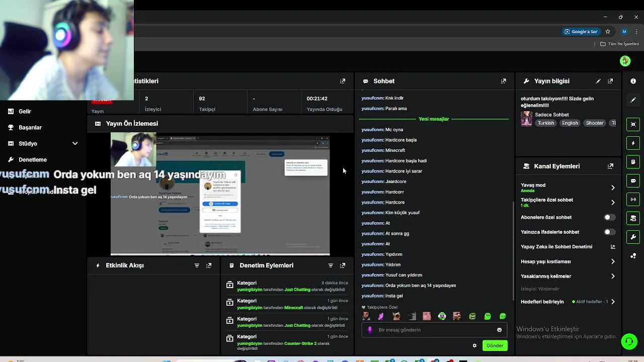Click the pencil edit icon in the right sidebar
Image resolution: width=644 pixels, height=362 pixels.
[633, 100]
